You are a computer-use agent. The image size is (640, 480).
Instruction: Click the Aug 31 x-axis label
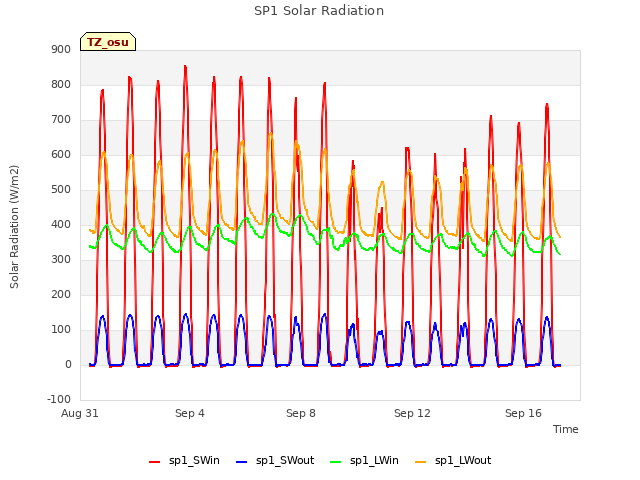pos(80,413)
